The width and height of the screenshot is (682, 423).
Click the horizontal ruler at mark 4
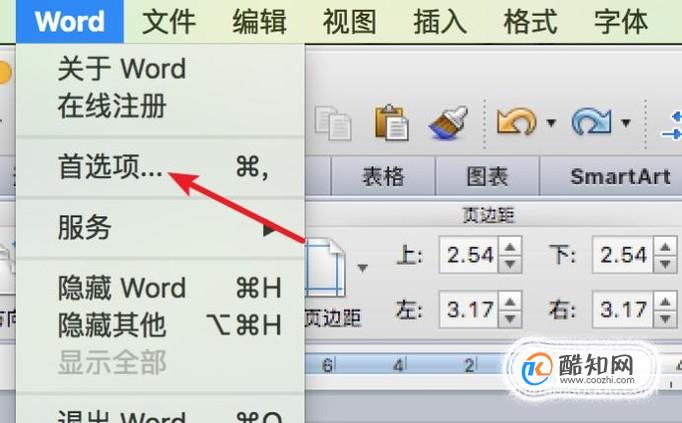pos(398,365)
